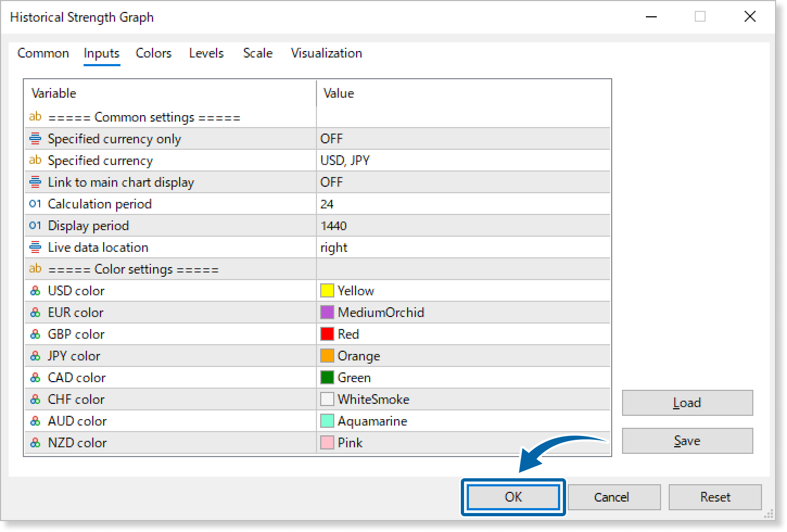Click Load to import a preset
The width and height of the screenshot is (787, 532).
pyautogui.click(x=687, y=403)
